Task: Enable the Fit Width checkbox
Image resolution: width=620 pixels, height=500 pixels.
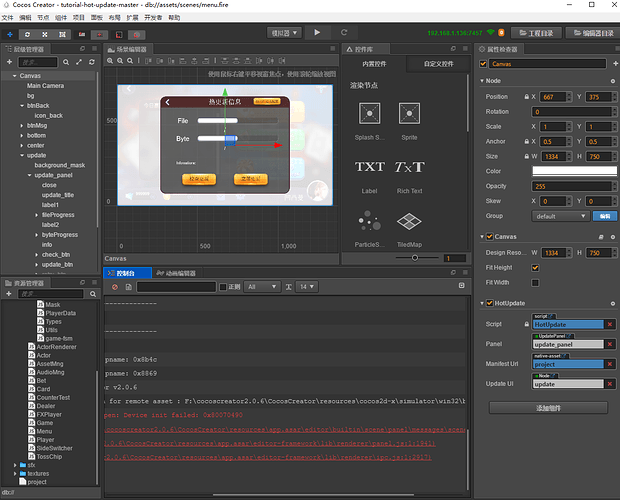Action: (x=536, y=282)
